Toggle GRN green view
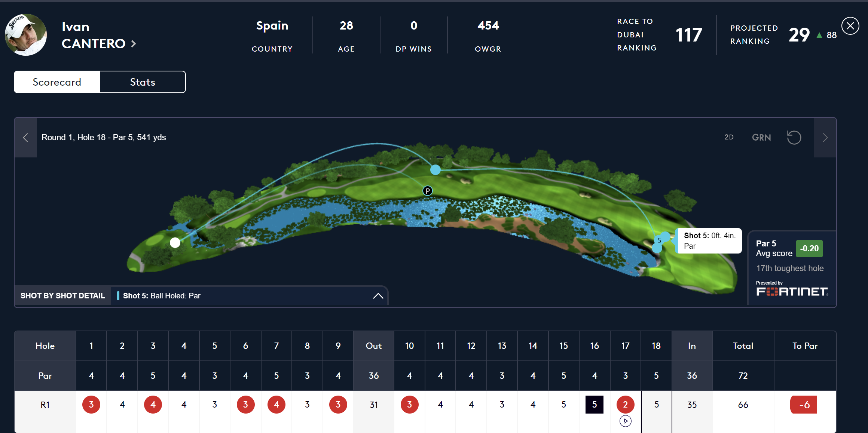 click(x=761, y=137)
